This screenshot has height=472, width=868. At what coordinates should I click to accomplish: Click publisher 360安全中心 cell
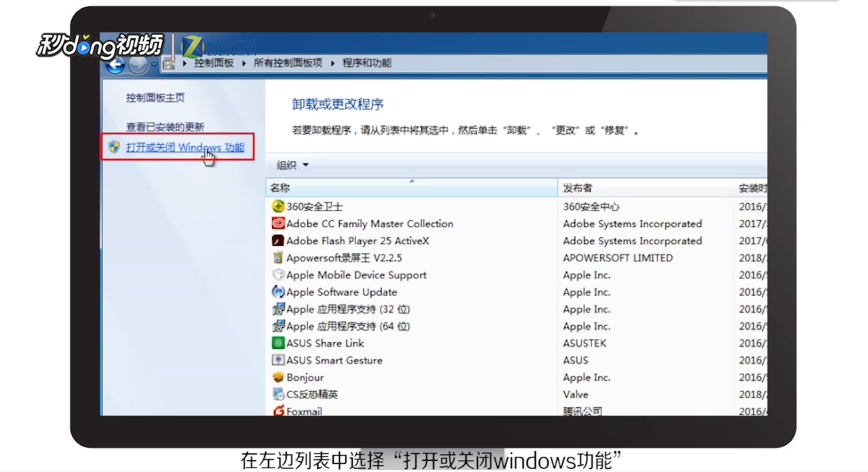pos(591,207)
